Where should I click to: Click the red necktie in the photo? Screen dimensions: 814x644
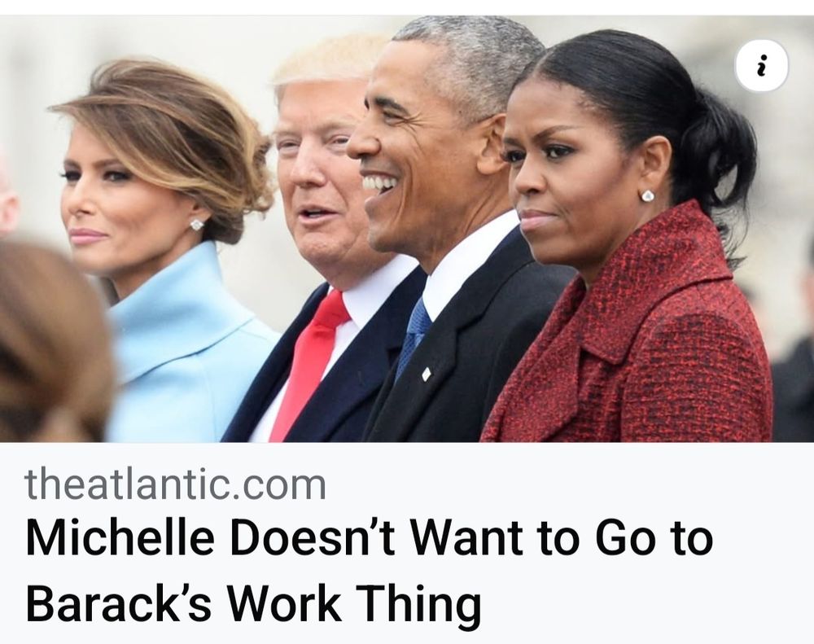click(309, 364)
